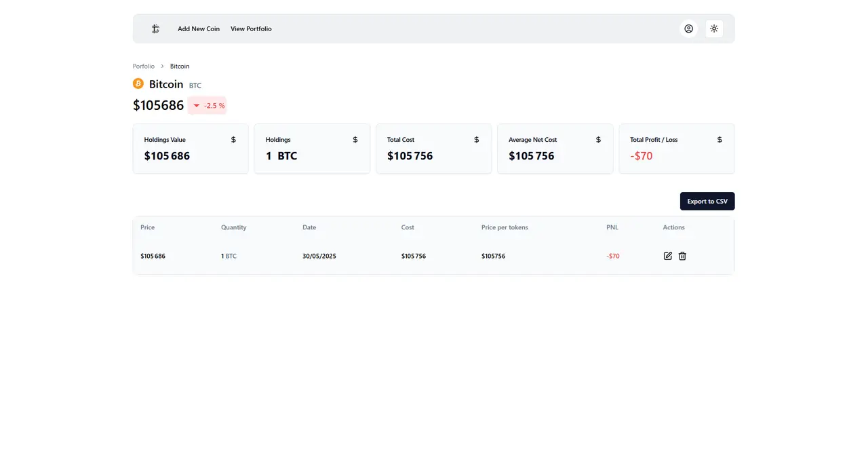Image resolution: width=868 pixels, height=454 pixels.
Task: Navigate to Porfolio breadcrumb link
Action: [144, 66]
